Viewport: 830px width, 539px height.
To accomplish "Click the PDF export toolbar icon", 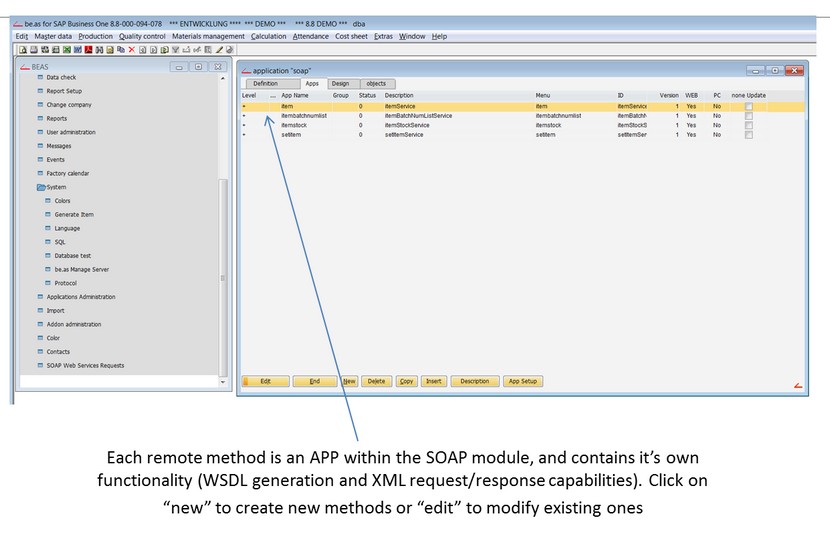I will [88, 49].
